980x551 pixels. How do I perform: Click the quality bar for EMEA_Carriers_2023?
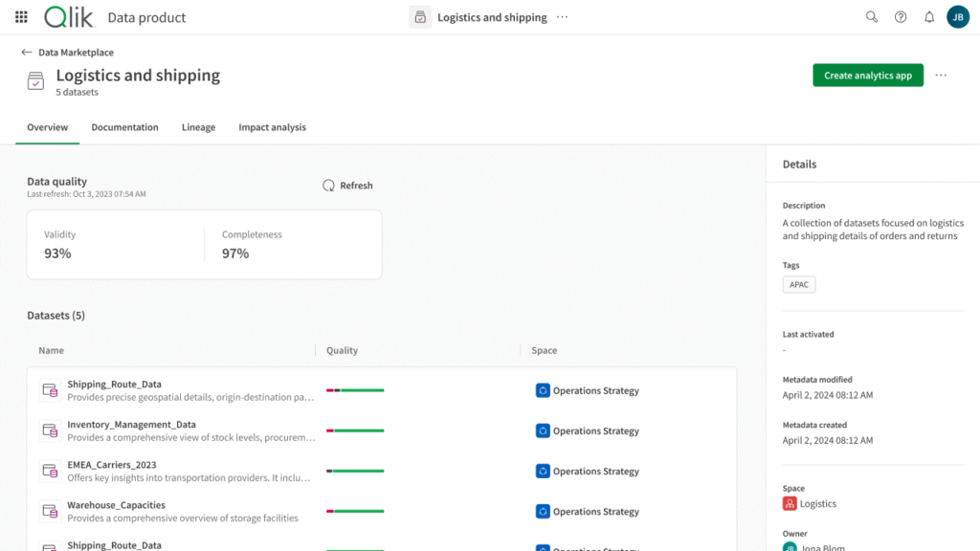point(355,471)
